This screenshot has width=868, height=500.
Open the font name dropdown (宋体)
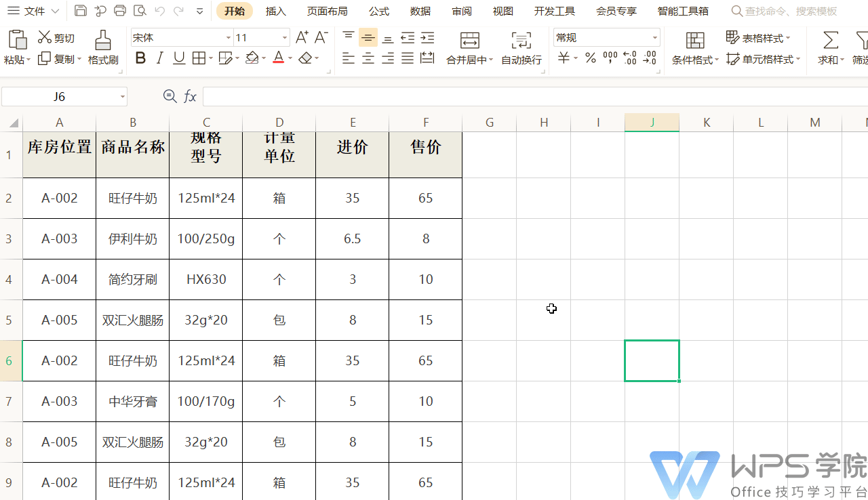pyautogui.click(x=229, y=38)
